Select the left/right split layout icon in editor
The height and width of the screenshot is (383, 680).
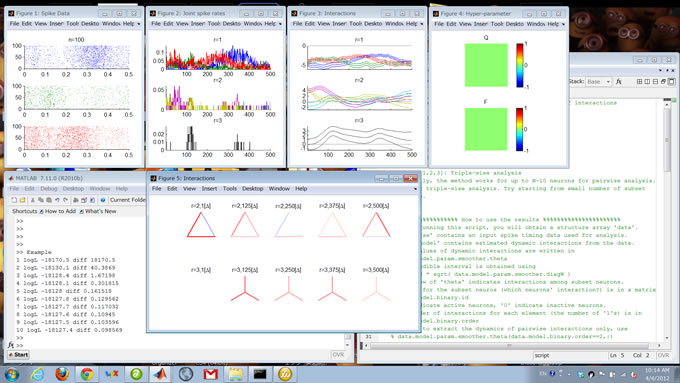[x=647, y=82]
